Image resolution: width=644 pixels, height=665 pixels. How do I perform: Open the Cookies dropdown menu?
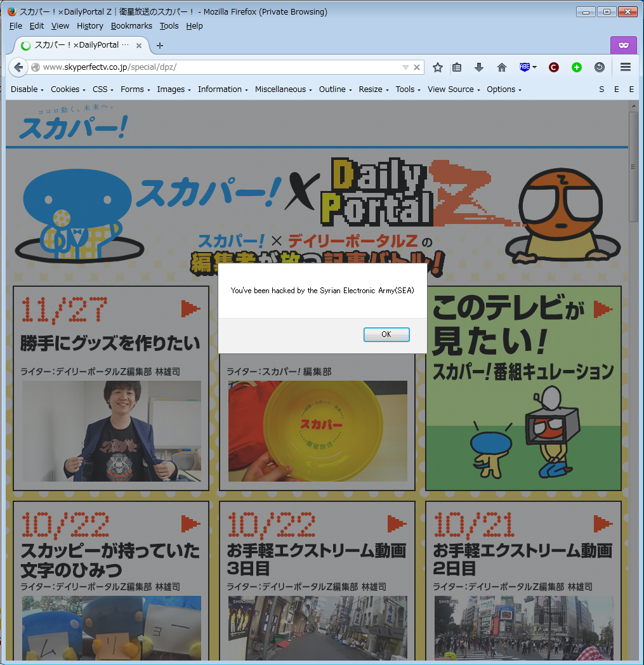click(69, 89)
